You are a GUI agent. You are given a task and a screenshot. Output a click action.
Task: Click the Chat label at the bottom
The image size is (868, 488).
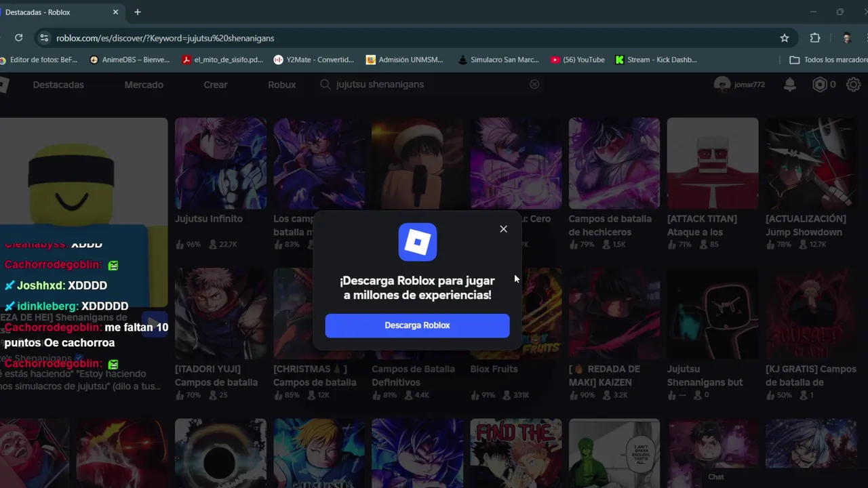pos(716,477)
